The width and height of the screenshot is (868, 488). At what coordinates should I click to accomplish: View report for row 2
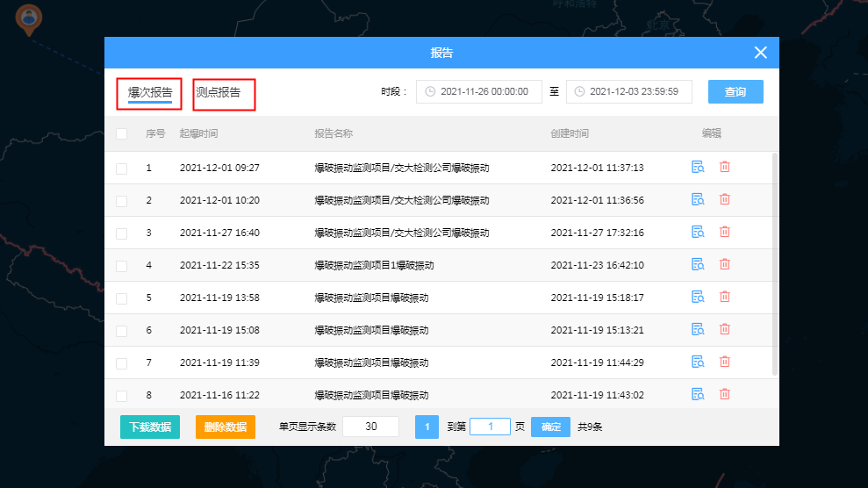[x=698, y=200]
